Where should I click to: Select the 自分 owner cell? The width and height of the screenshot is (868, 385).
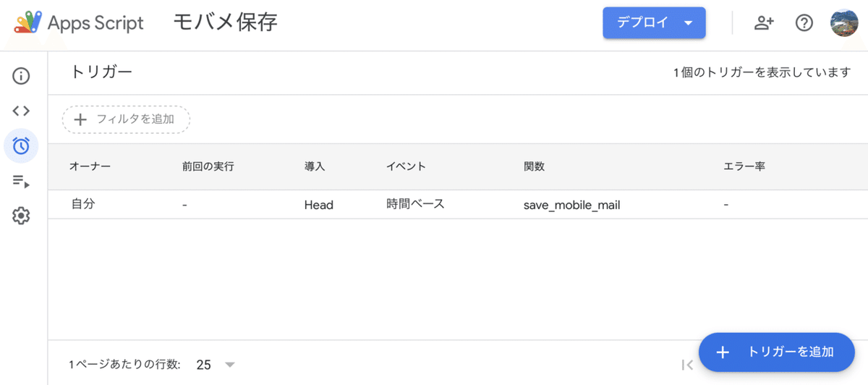[x=83, y=205]
